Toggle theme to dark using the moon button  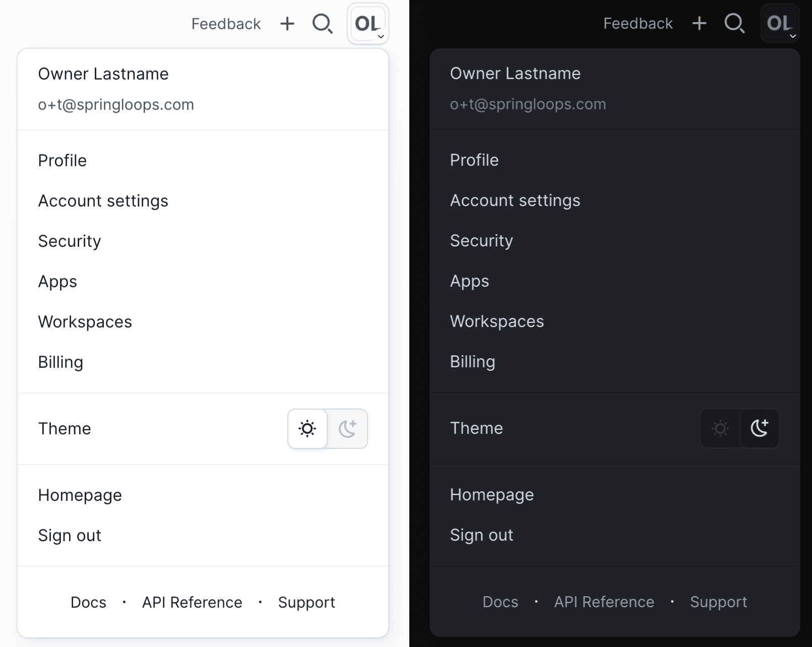click(348, 429)
